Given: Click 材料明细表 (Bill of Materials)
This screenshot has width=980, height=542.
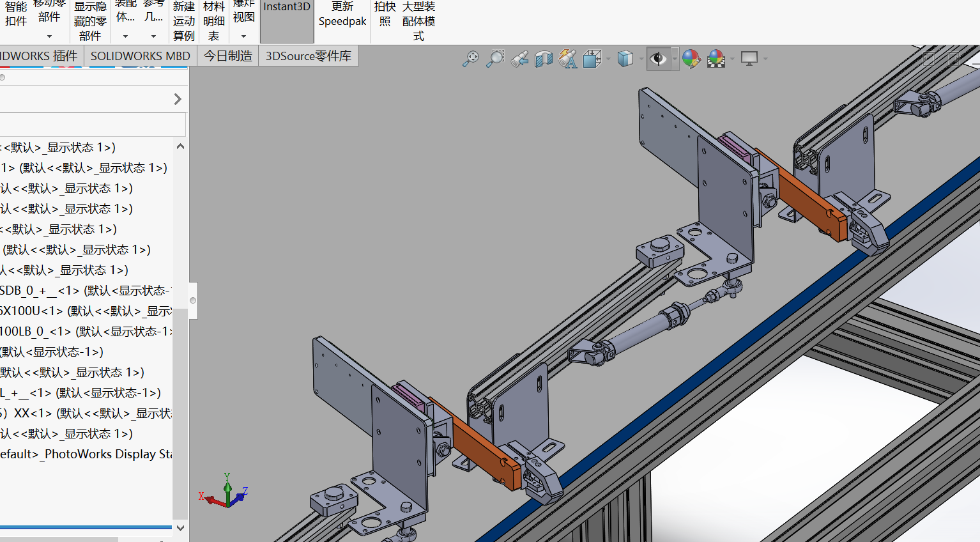Looking at the screenshot, I should pos(214,21).
